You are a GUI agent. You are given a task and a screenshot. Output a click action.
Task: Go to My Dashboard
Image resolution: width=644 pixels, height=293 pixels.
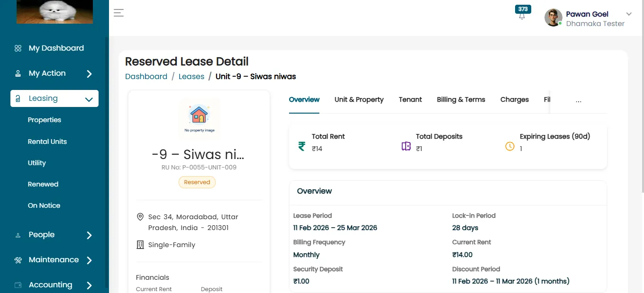tap(56, 48)
